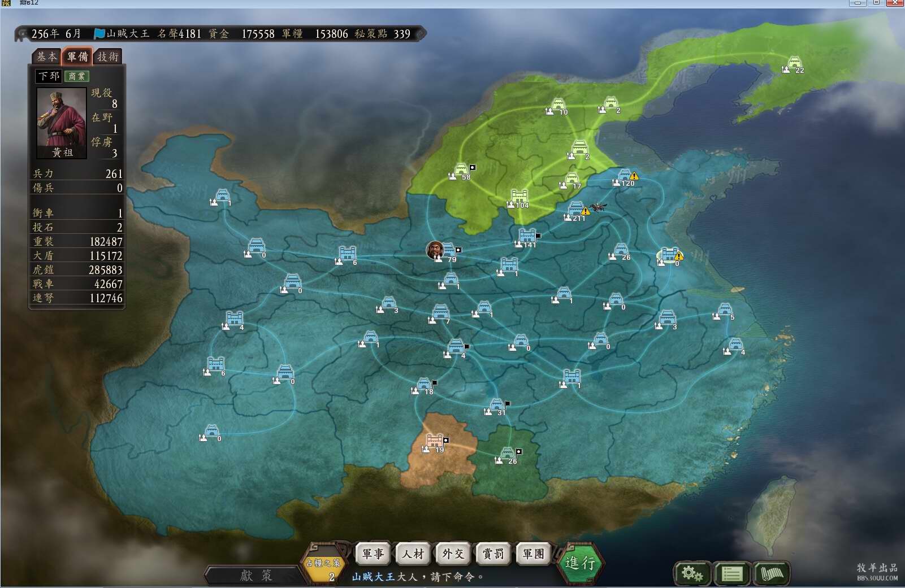
Task: Open the 軍事 command menu
Action: pos(373,554)
